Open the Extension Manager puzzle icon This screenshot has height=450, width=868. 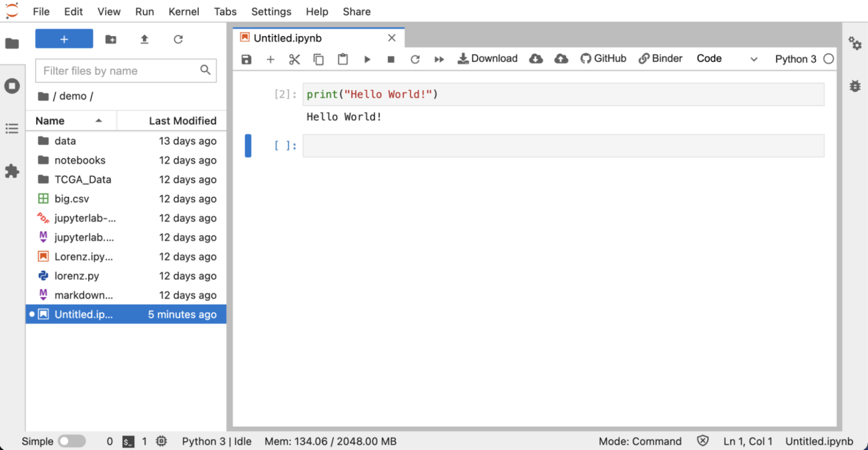(x=12, y=171)
